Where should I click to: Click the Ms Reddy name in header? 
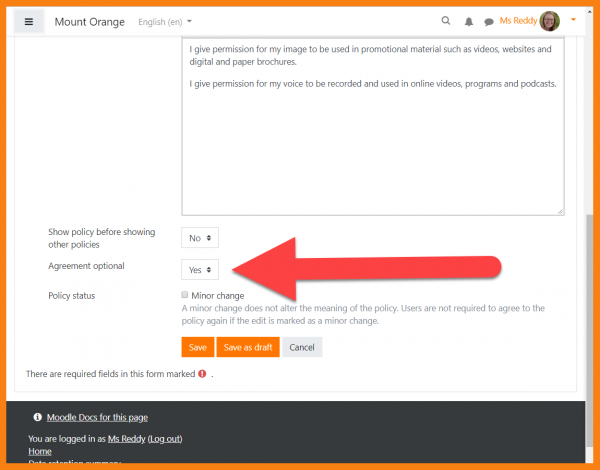(517, 21)
